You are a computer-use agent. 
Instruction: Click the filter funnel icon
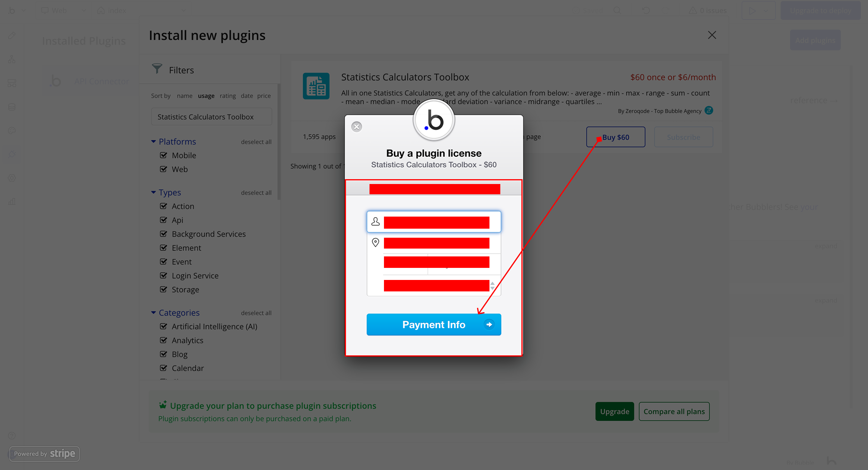157,69
